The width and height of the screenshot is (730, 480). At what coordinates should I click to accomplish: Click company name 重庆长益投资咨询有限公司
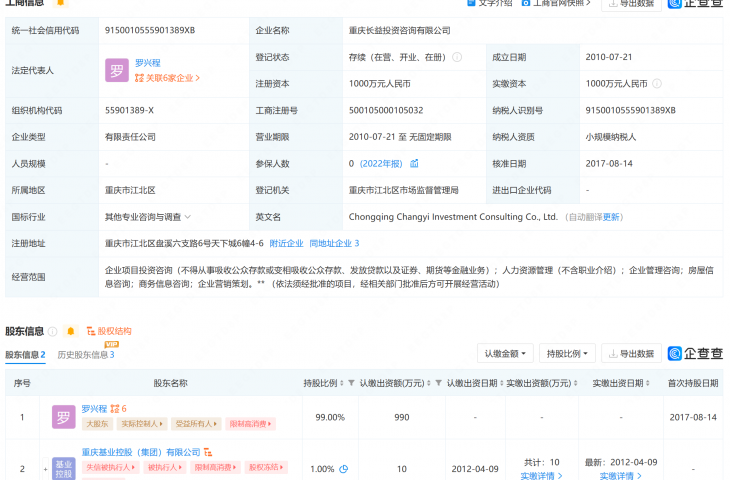399,30
